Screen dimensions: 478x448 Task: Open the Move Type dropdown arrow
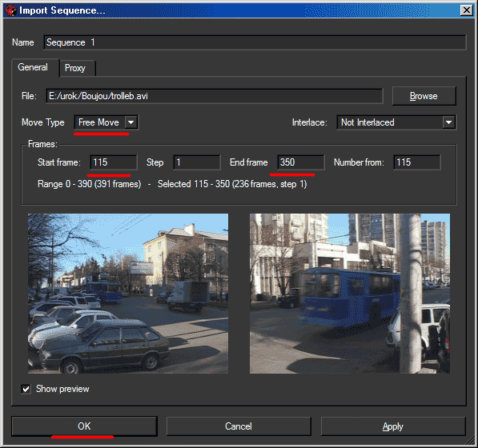pos(131,122)
